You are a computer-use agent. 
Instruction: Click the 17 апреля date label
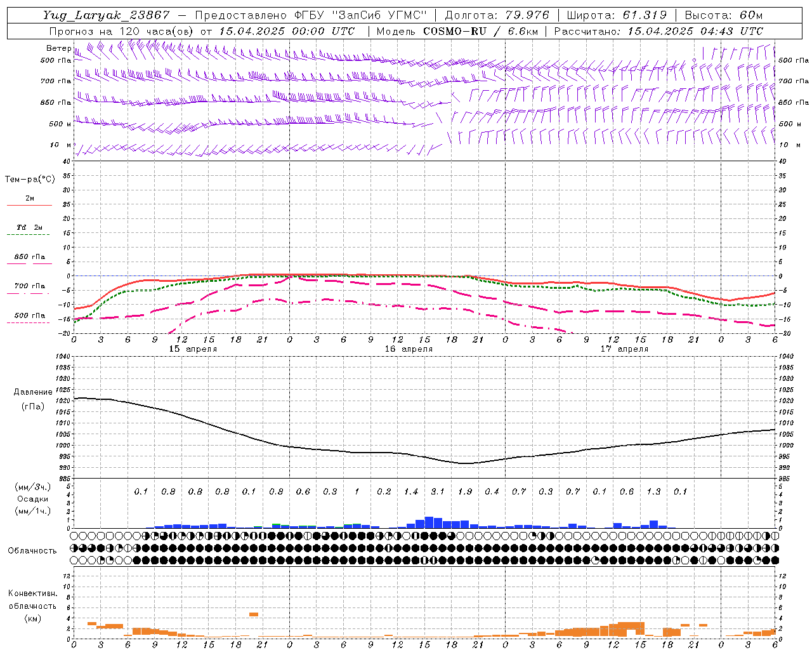pos(624,349)
